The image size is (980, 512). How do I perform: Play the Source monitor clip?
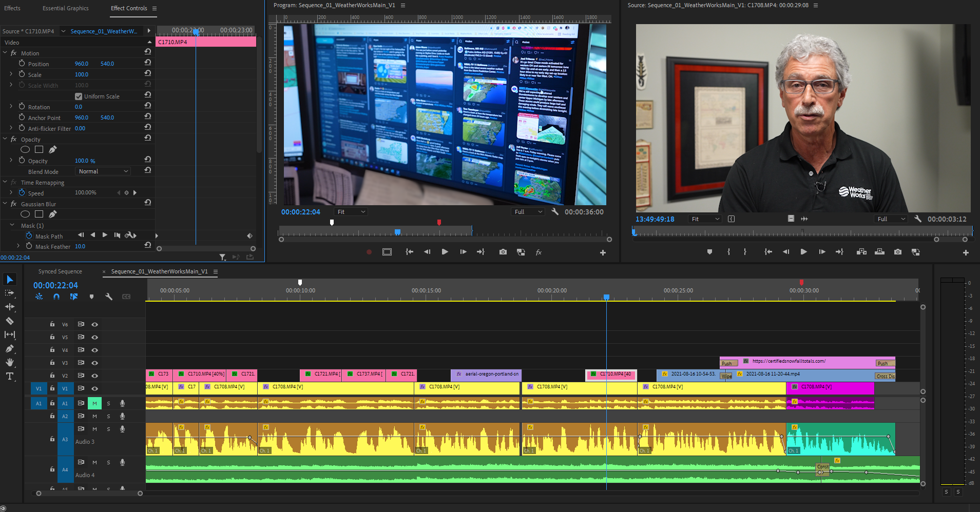point(803,252)
